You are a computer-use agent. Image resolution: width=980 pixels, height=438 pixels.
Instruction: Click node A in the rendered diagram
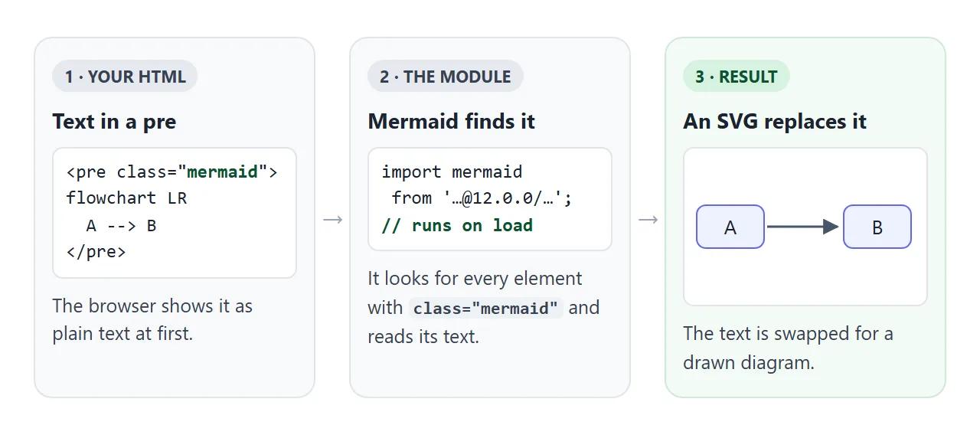pyautogui.click(x=730, y=227)
